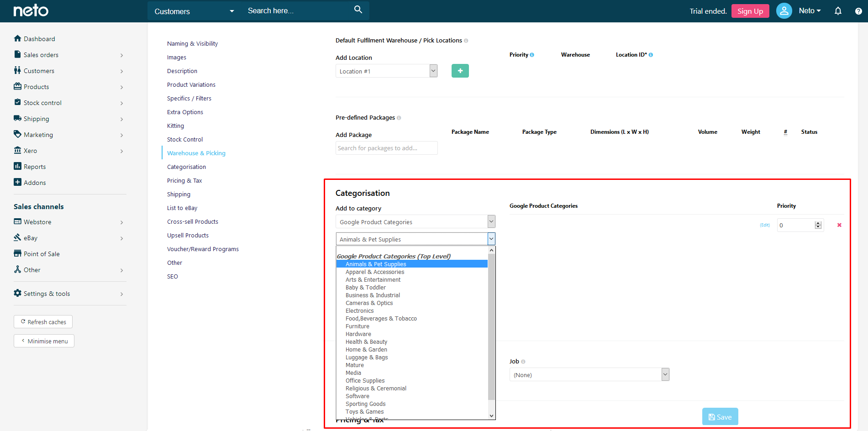Remove the Google category with red X
Screen dimensions: 868x431
point(839,225)
